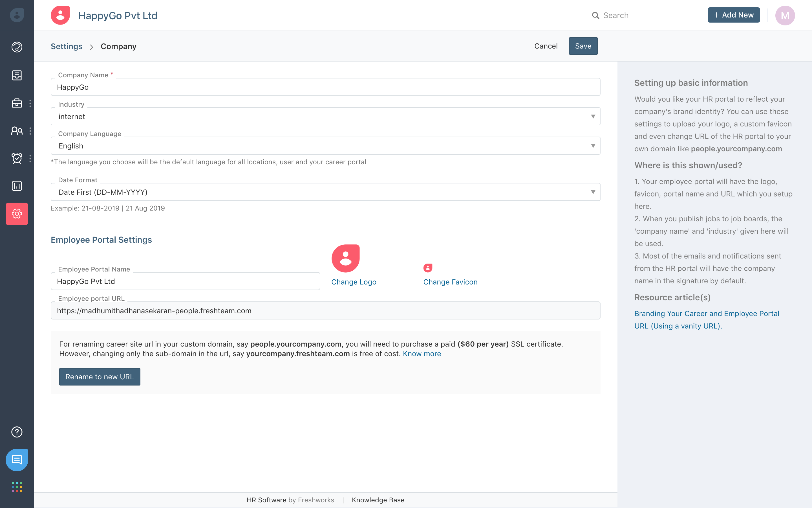The height and width of the screenshot is (508, 812).
Task: Click the Where is this shown/used? heading
Action: pyautogui.click(x=688, y=165)
